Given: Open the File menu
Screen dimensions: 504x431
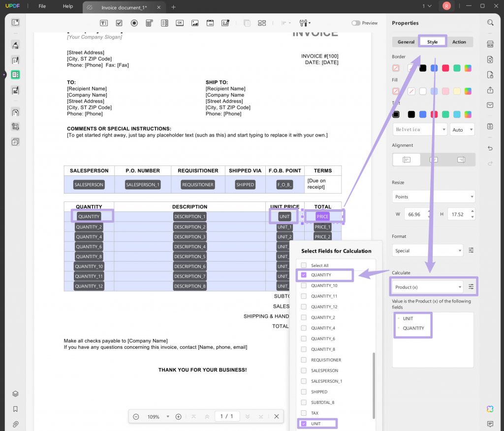Looking at the screenshot, I should 42,6.
